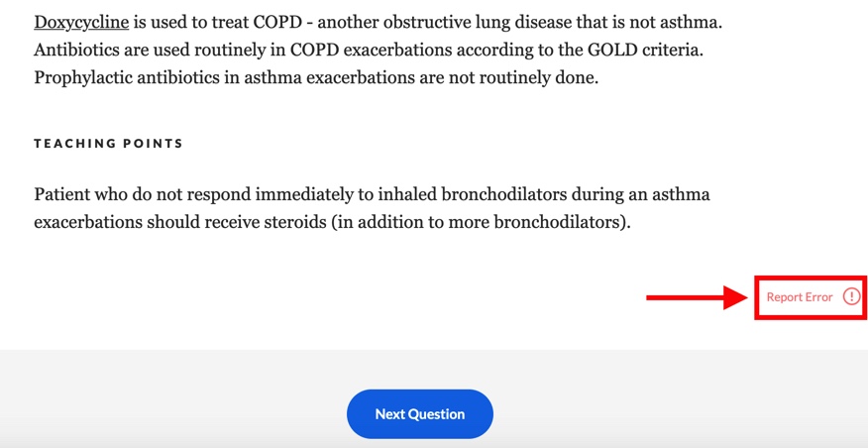868x448 pixels.
Task: Click the exclamation circle icon beside Report Error
Action: click(851, 296)
